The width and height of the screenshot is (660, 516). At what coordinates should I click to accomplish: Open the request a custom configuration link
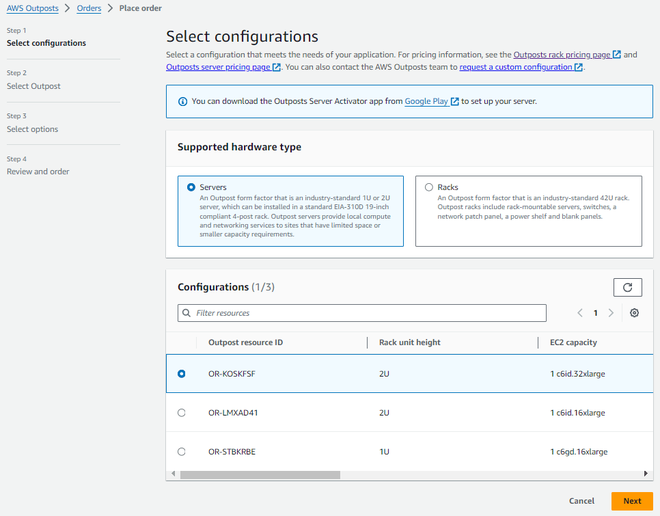pos(515,67)
